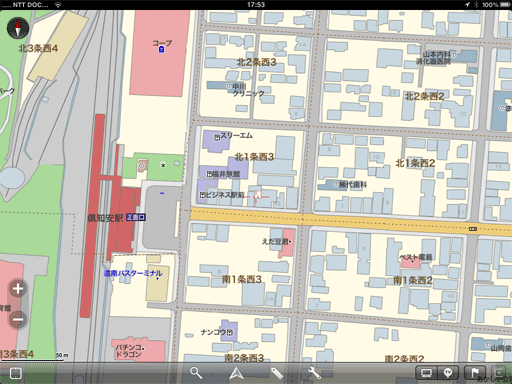This screenshot has height=384, width=512.
Task: Open settings via the wrench icon
Action: coord(315,373)
